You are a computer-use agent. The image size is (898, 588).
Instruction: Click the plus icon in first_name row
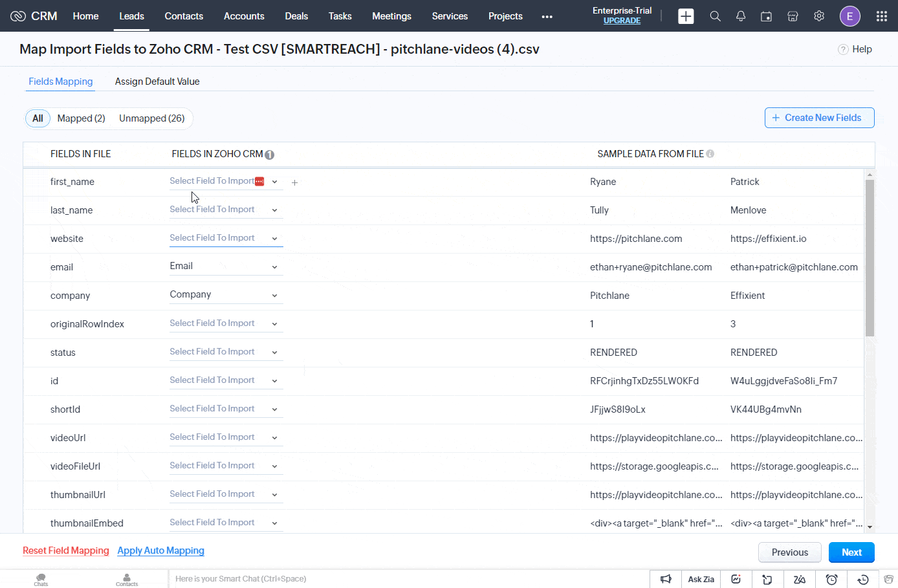tap(294, 182)
